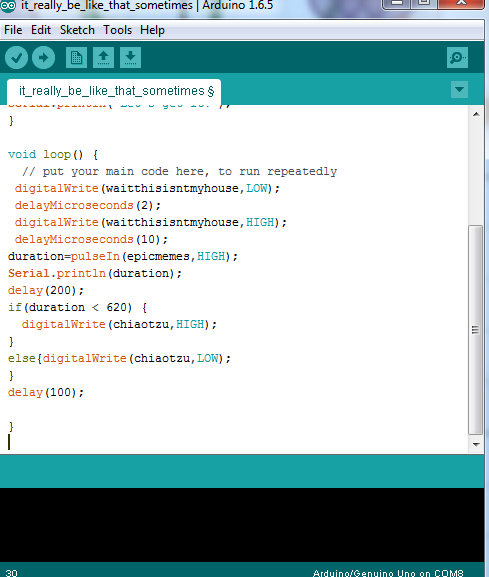Click the scrollbar up arrow
489x577 pixels.
(476, 114)
